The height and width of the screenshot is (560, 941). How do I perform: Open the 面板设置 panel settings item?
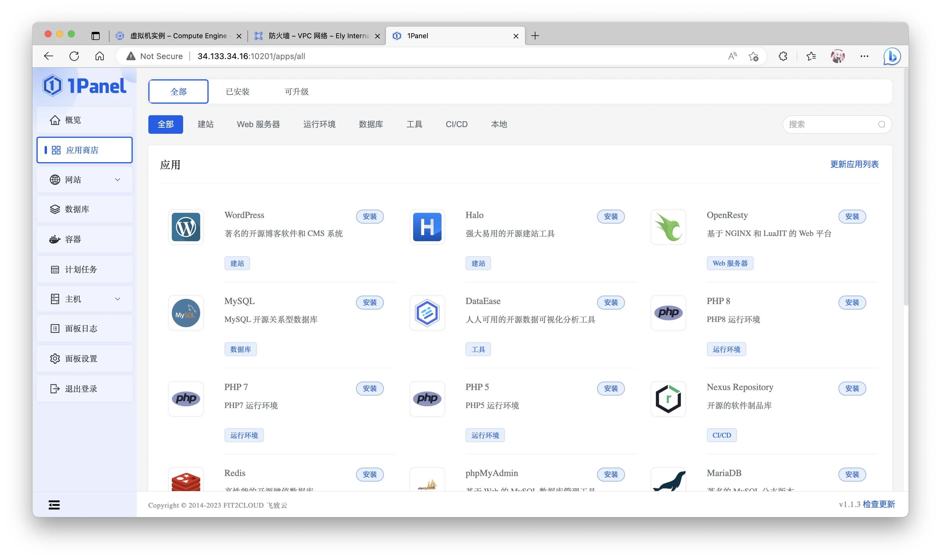click(84, 358)
